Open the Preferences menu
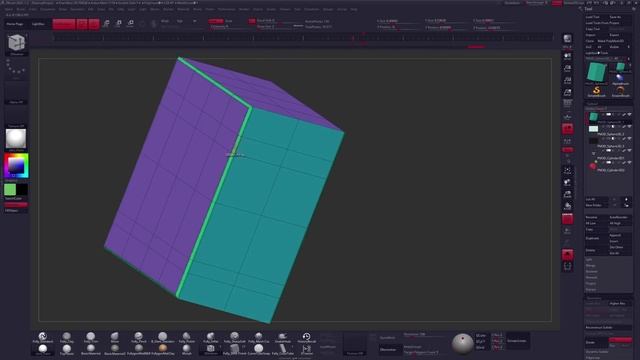 (x=226, y=9)
